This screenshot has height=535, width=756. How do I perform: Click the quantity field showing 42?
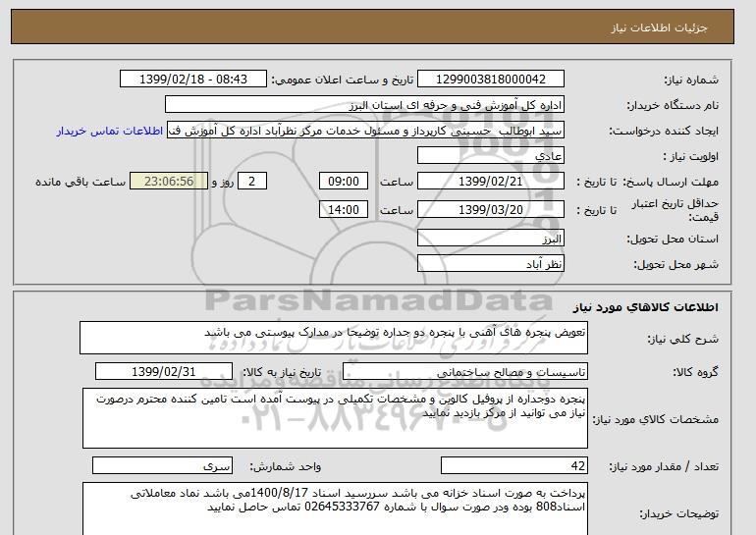[513, 466]
